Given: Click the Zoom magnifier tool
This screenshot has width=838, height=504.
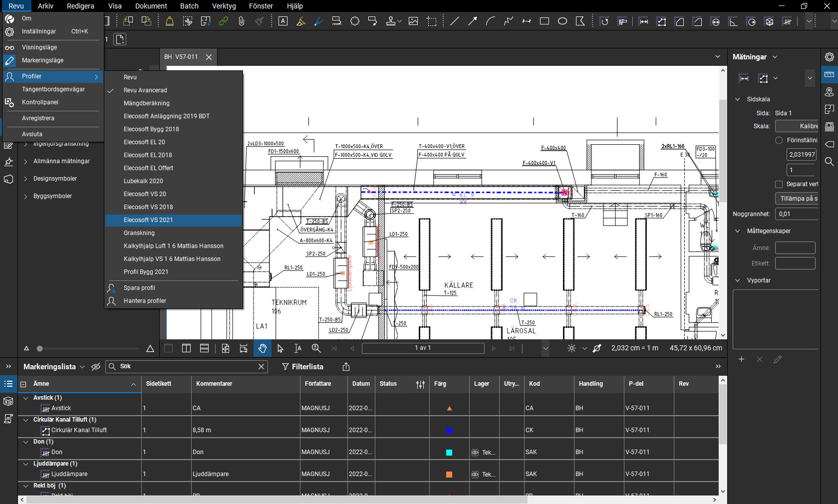Looking at the screenshot, I should point(316,348).
